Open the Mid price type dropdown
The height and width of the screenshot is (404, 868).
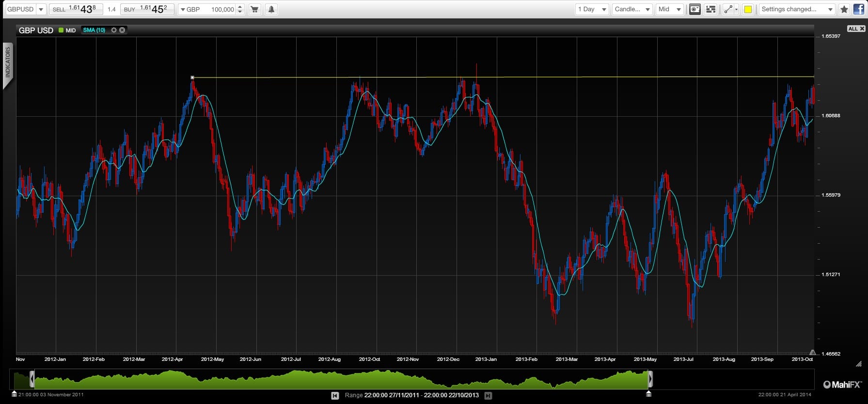tap(670, 9)
